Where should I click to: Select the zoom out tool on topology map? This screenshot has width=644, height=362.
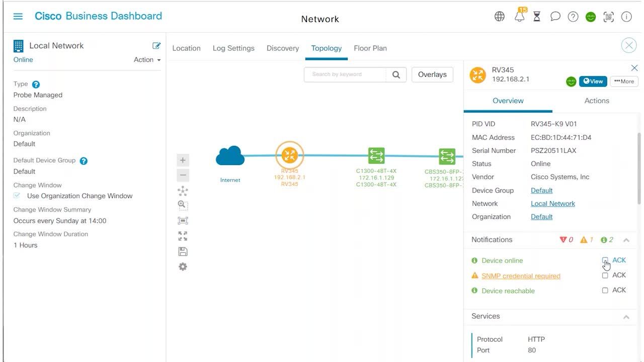click(183, 175)
